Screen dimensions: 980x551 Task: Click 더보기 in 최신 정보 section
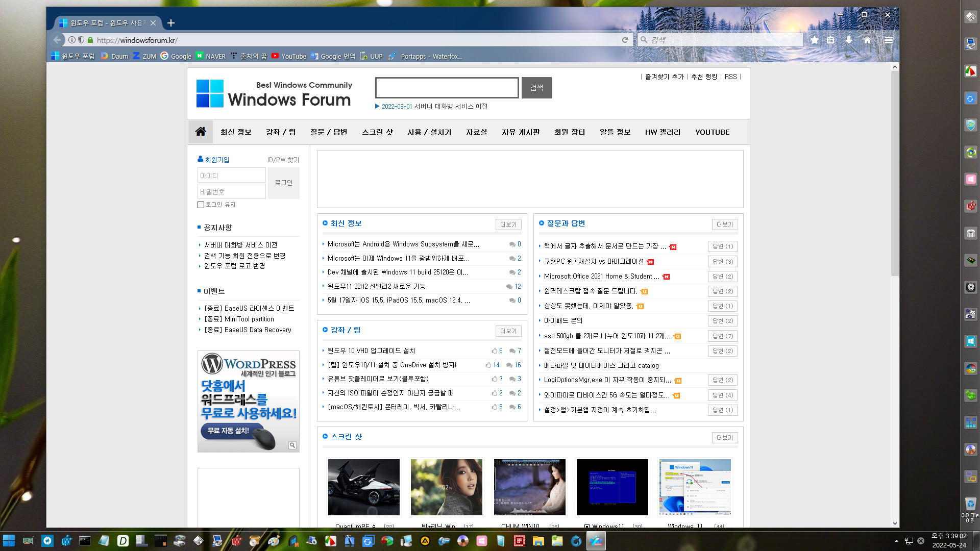508,224
